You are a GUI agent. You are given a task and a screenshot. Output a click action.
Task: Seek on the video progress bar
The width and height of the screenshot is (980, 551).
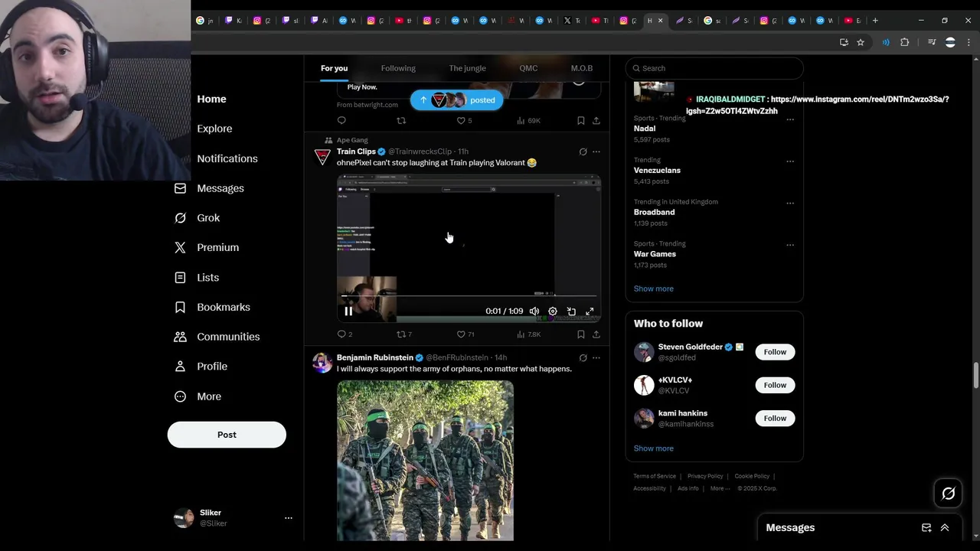(469, 295)
